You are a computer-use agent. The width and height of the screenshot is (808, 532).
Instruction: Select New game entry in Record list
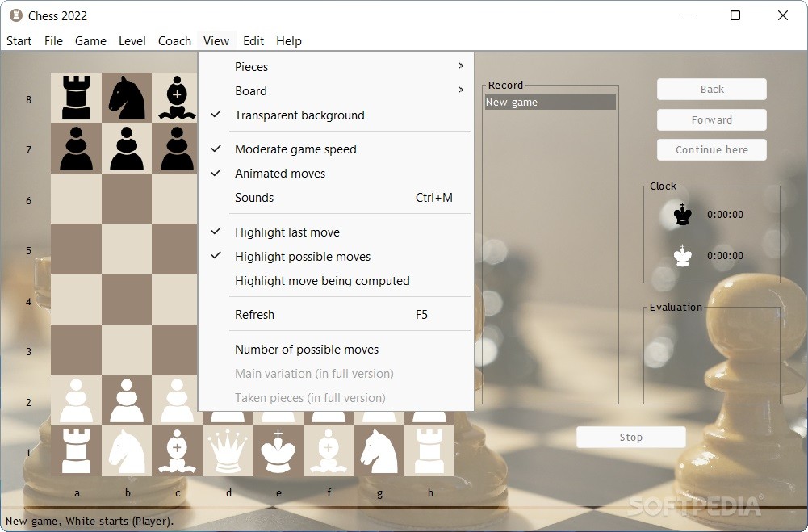click(x=550, y=102)
